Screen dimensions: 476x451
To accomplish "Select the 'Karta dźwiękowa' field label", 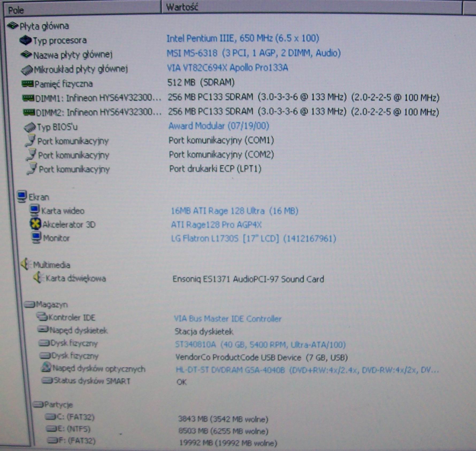I will click(x=76, y=278).
